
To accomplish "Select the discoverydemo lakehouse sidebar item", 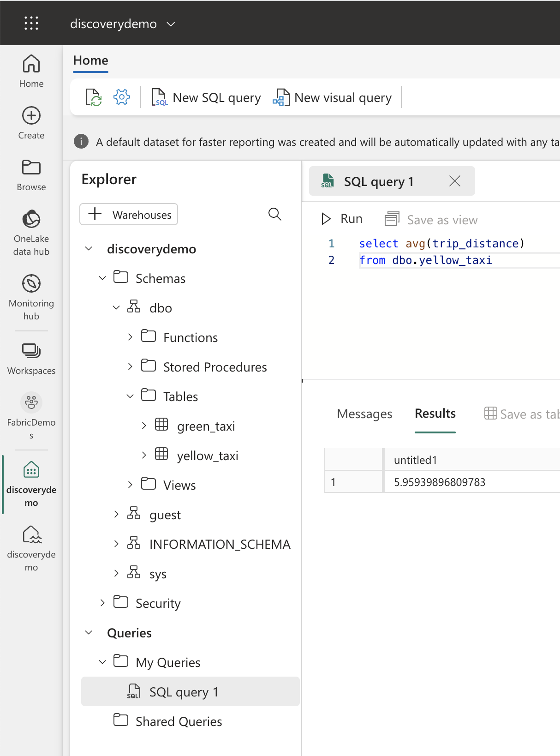I will pos(31,548).
